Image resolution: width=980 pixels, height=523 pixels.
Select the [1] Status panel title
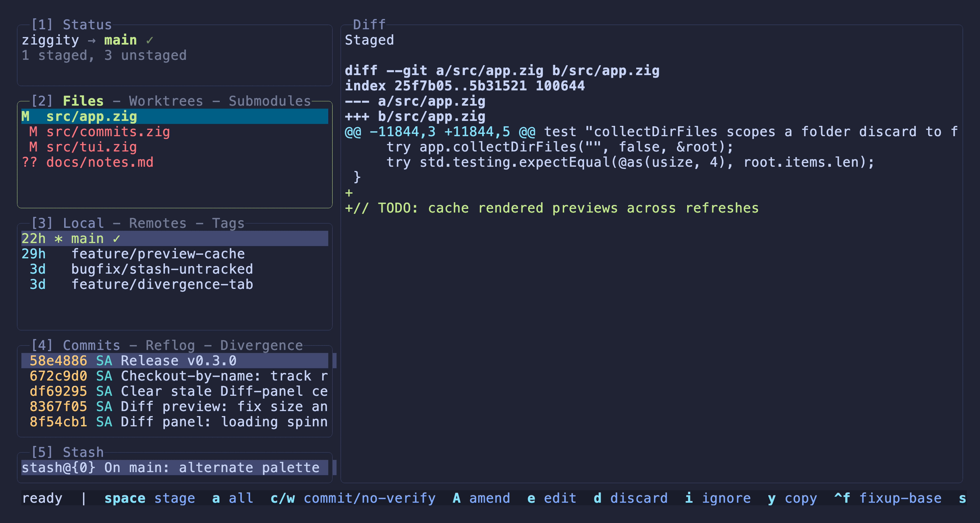click(x=71, y=25)
